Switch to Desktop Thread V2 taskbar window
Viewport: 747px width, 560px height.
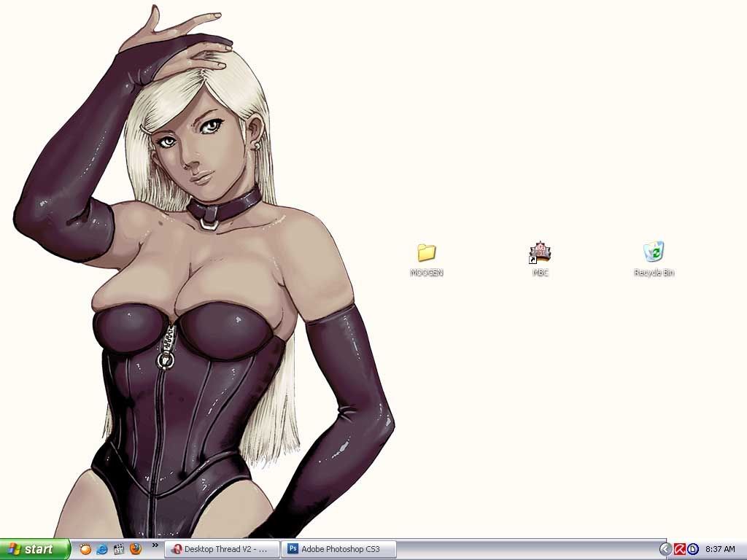click(x=222, y=549)
